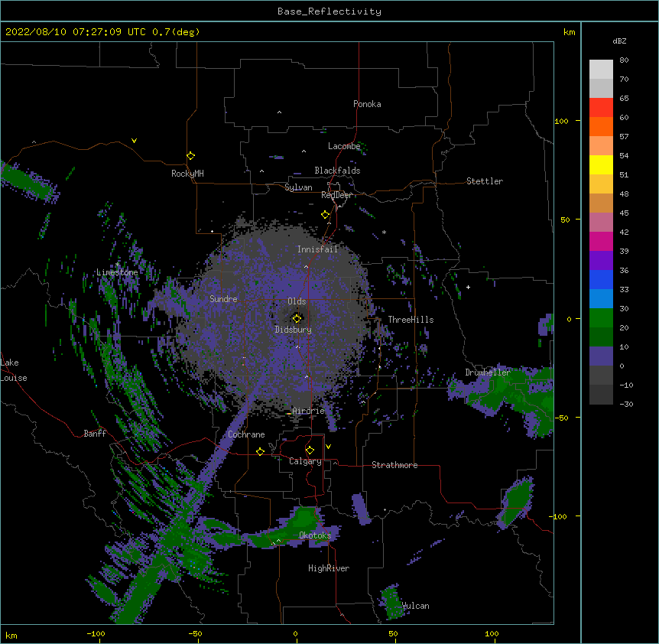The image size is (659, 644).
Task: Select the radar site marker between Olds and Didsbury
Action: coord(297,318)
